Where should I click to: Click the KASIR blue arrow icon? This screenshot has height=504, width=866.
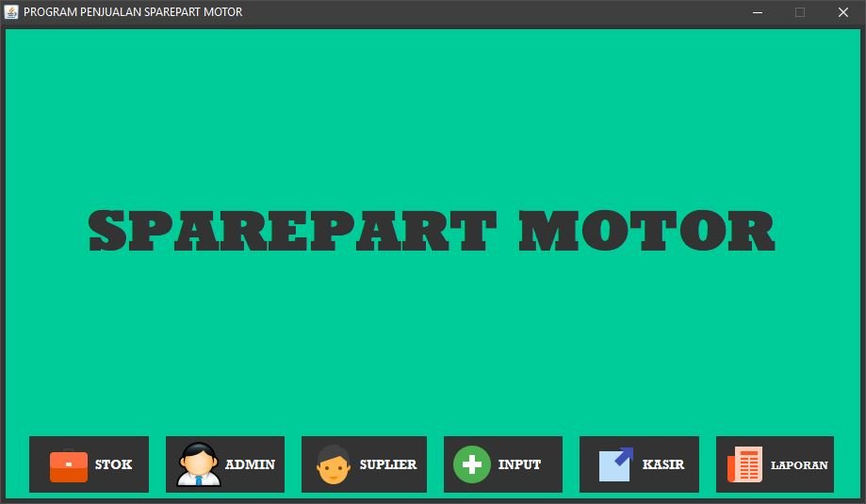click(x=616, y=464)
